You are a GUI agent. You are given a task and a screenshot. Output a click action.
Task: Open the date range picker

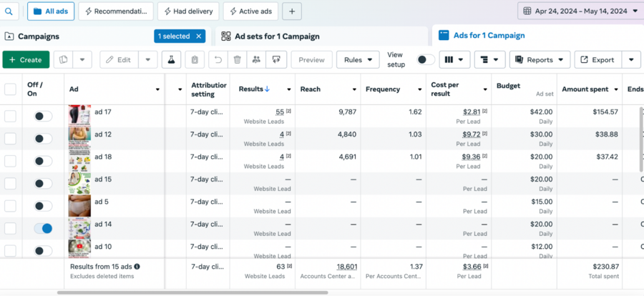click(x=580, y=11)
